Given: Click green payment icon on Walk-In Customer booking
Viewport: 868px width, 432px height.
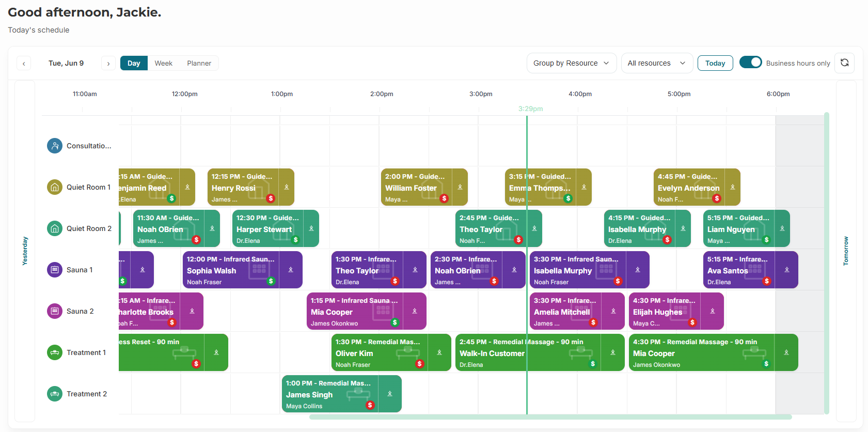Looking at the screenshot, I should coord(593,364).
